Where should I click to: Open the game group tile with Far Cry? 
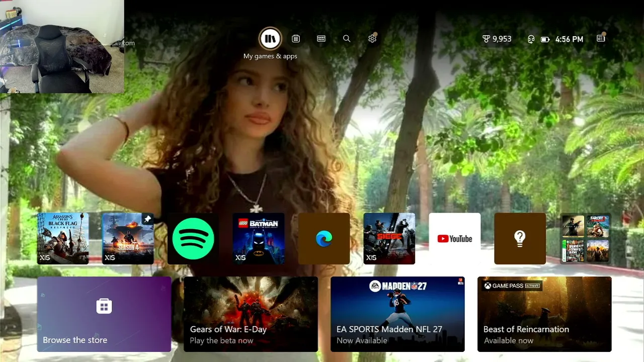(x=586, y=238)
